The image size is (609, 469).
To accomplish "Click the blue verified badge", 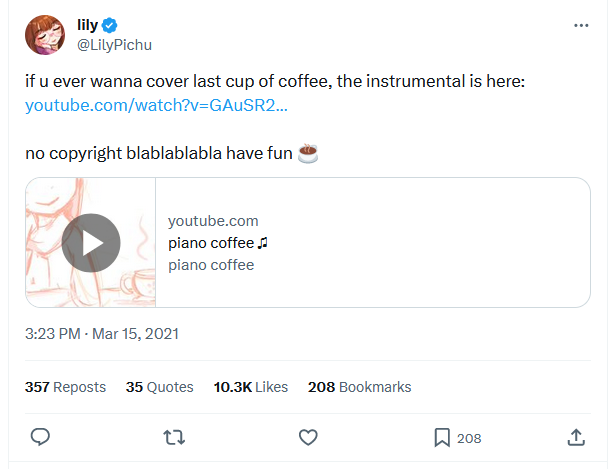I will coord(115,26).
